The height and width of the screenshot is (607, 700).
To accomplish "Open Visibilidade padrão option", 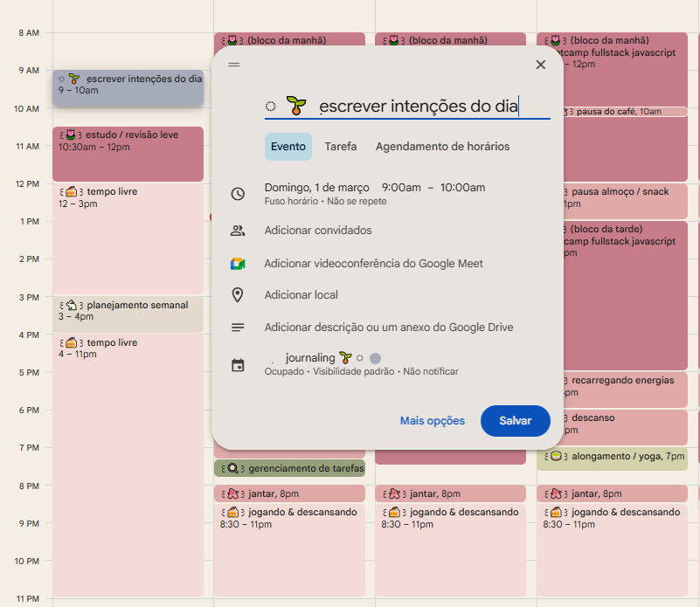I will tap(354, 372).
